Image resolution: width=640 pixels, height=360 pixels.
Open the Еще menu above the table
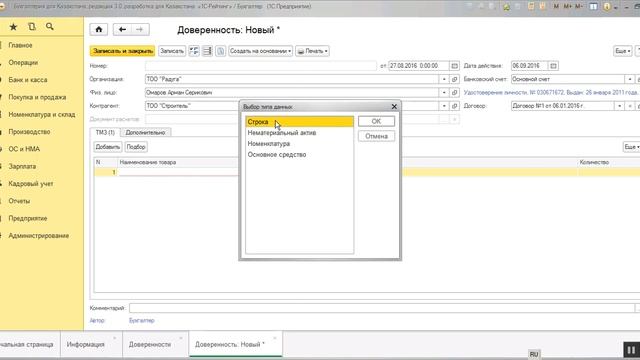[x=632, y=147]
